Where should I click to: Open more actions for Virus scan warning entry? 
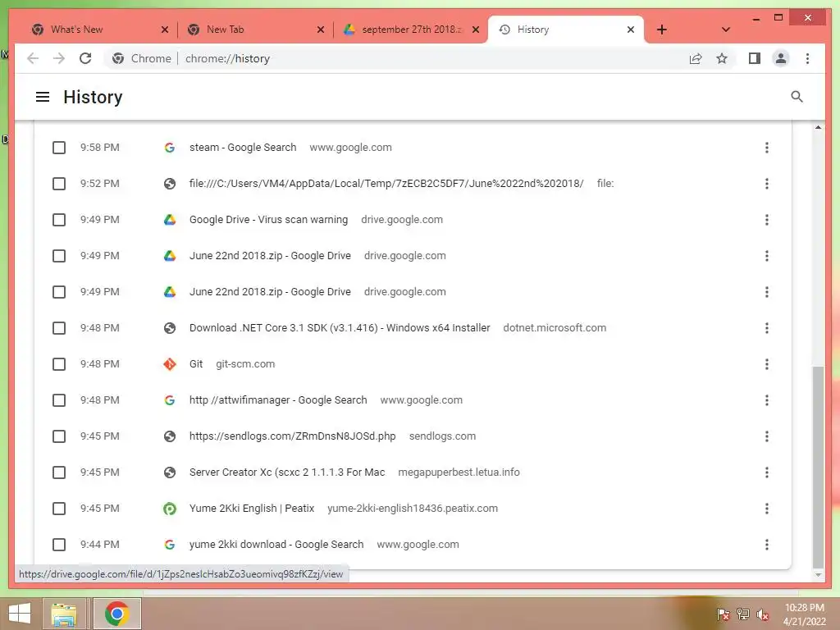tap(767, 220)
